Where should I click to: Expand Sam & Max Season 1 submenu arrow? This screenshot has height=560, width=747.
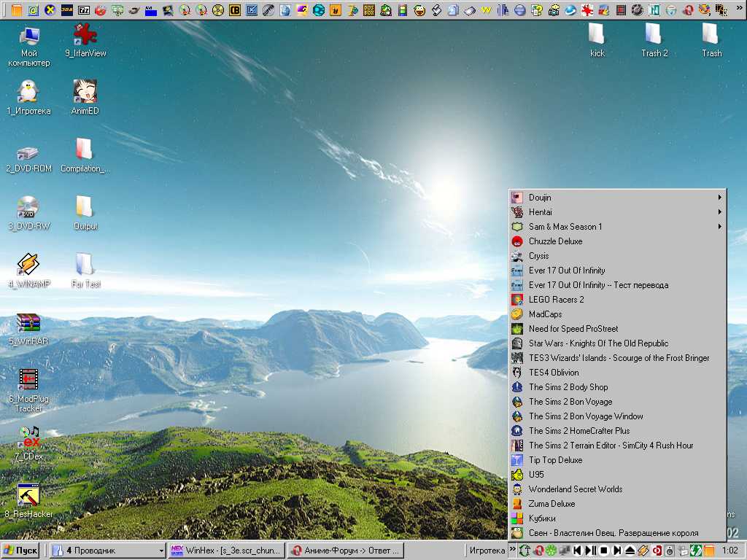coord(719,227)
